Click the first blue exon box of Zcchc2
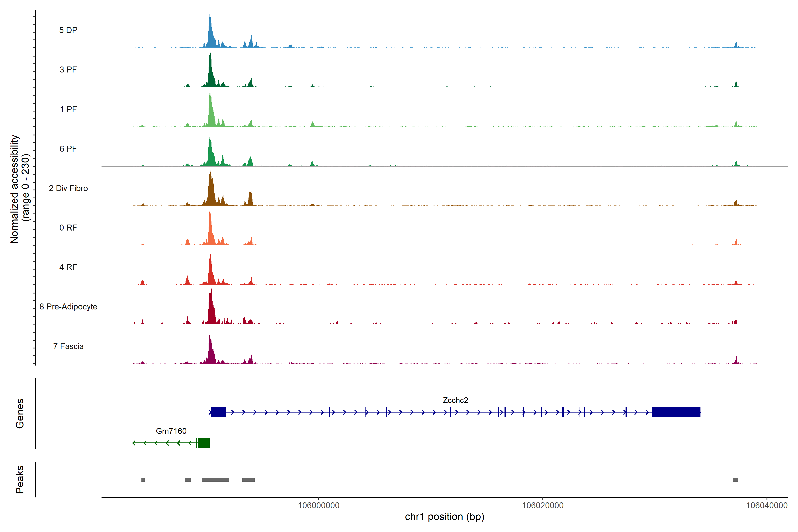Image resolution: width=798 pixels, height=532 pixels. coord(218,412)
